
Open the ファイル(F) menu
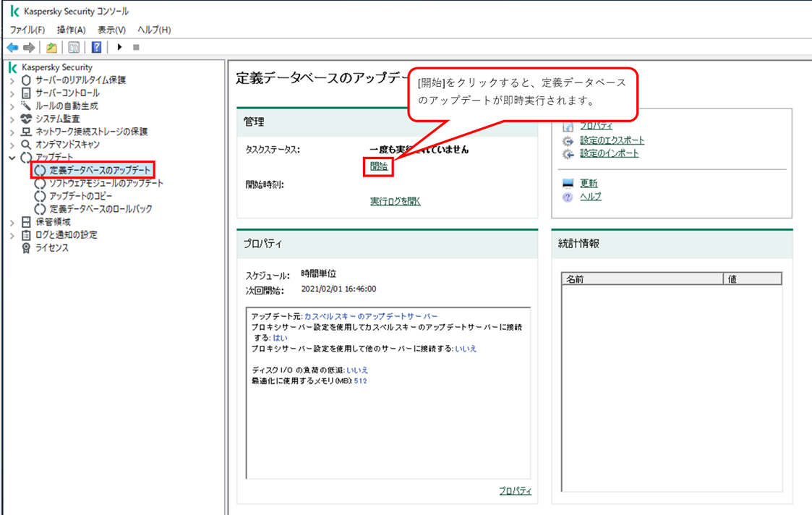pyautogui.click(x=27, y=30)
